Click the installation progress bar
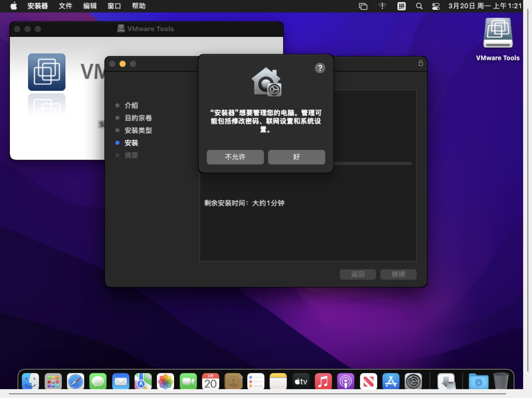This screenshot has width=532, height=398. point(373,163)
